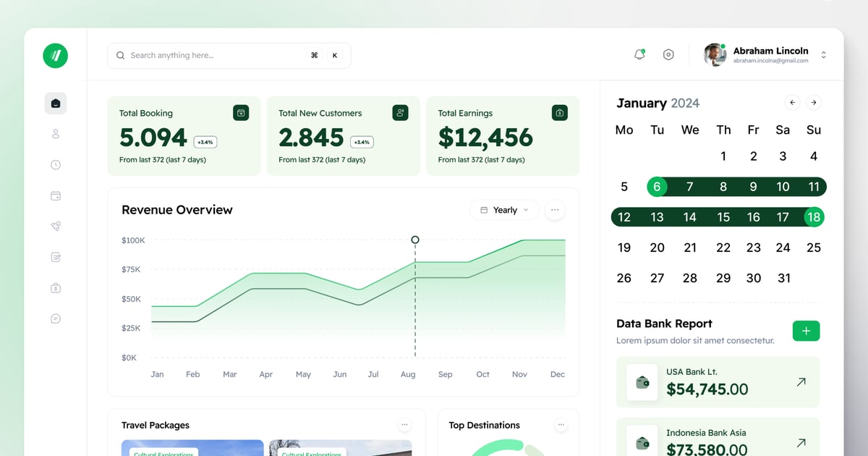Viewport: 868px width, 456px height.
Task: Go to previous month in calendar
Action: click(793, 103)
